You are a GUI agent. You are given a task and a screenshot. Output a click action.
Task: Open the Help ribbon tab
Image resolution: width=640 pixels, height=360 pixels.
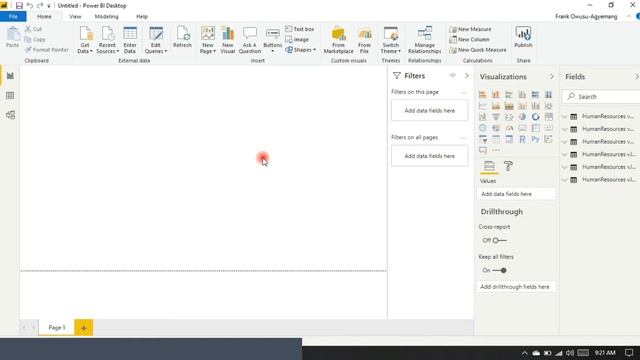tap(142, 16)
